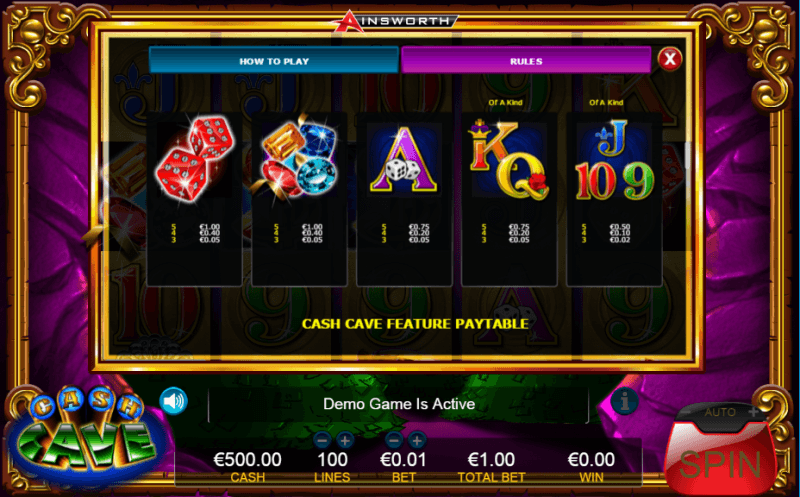Click the Ainsworth logo at top
Screen dimensions: 800x497
(395, 21)
